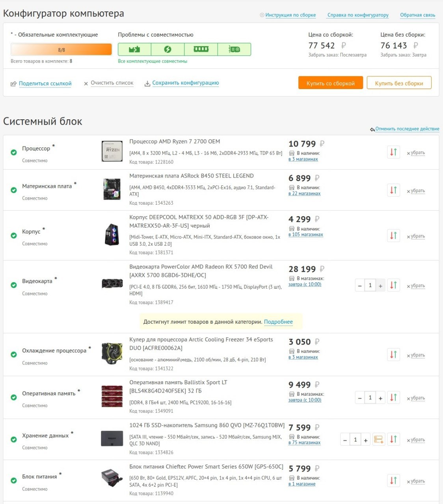The height and width of the screenshot is (504, 443).
Task: Click Отменить последнее действие link
Action: (x=407, y=129)
